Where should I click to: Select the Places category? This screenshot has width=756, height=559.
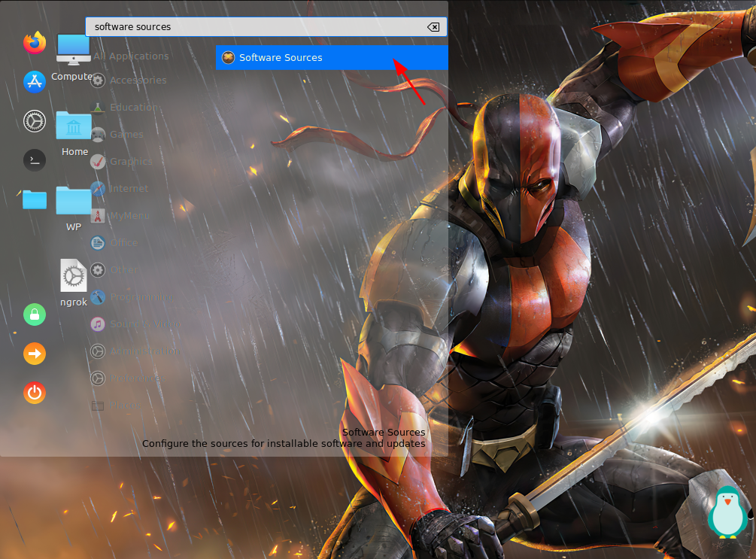pyautogui.click(x=117, y=405)
